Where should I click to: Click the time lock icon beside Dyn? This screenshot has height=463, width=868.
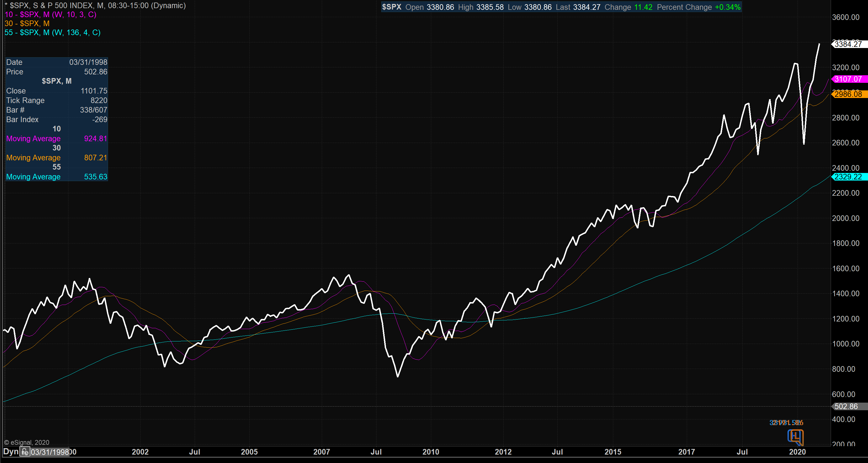(x=25, y=451)
